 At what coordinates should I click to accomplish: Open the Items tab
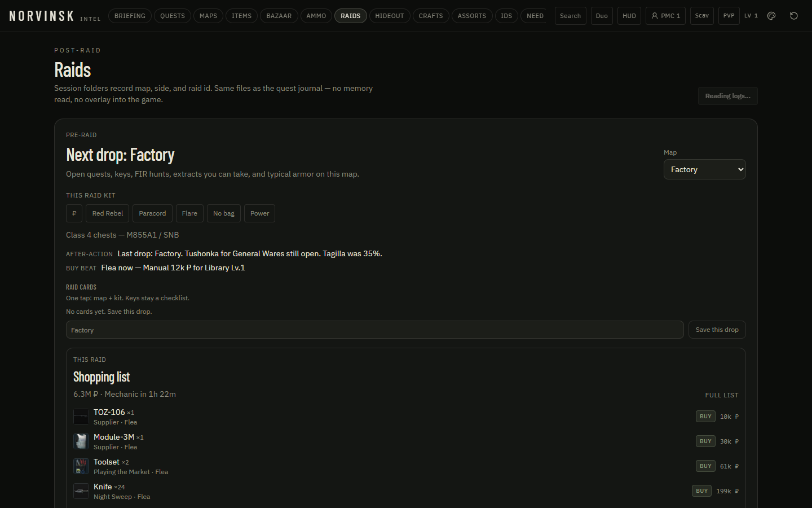pos(242,16)
